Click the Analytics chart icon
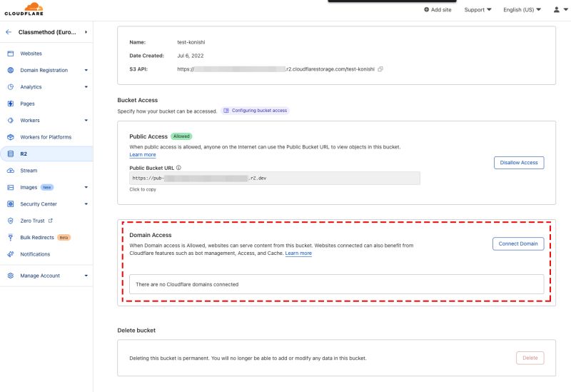Viewport: 571px width, 392px height. [x=11, y=87]
